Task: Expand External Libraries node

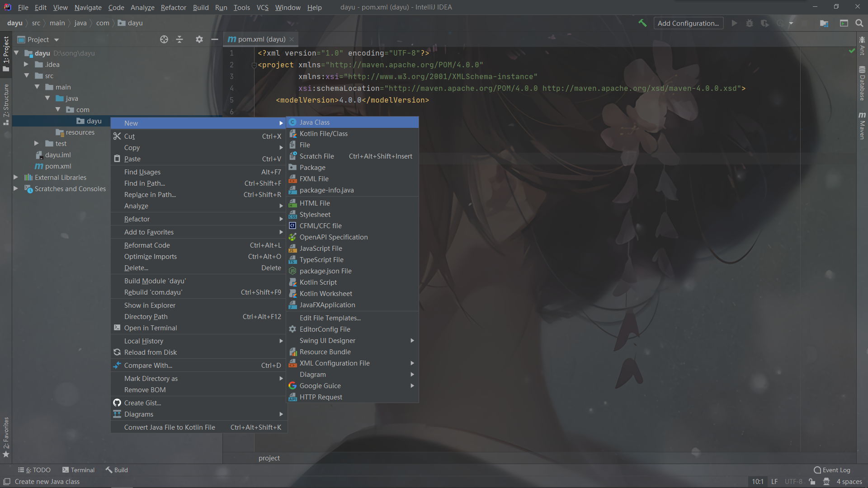Action: (16, 178)
